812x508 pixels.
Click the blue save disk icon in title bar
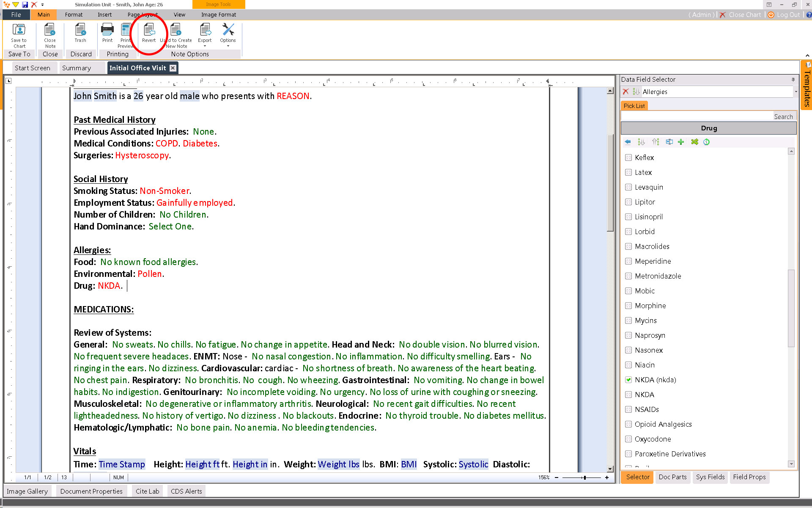(x=25, y=5)
